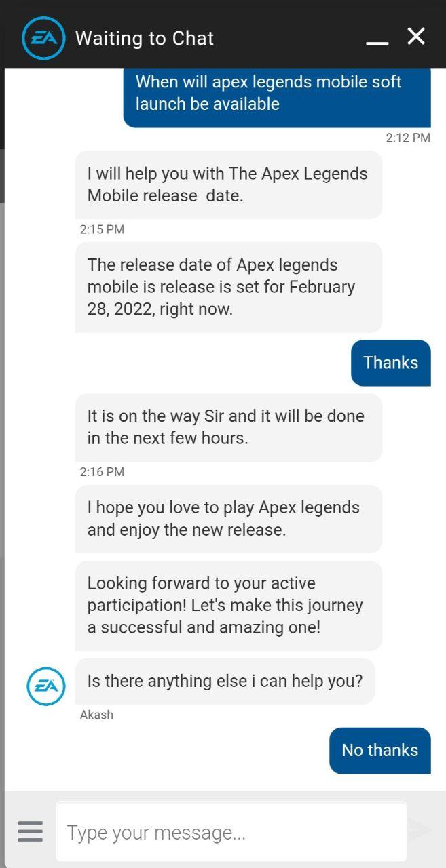The width and height of the screenshot is (446, 868).
Task: Click the 2:16 PM timestamp
Action: [x=102, y=472]
